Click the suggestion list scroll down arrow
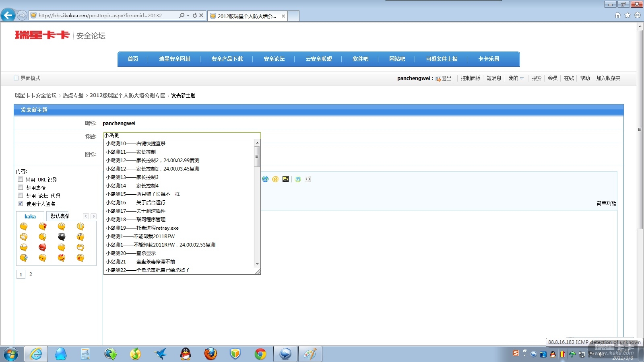This screenshot has width=644, height=362. click(x=257, y=264)
